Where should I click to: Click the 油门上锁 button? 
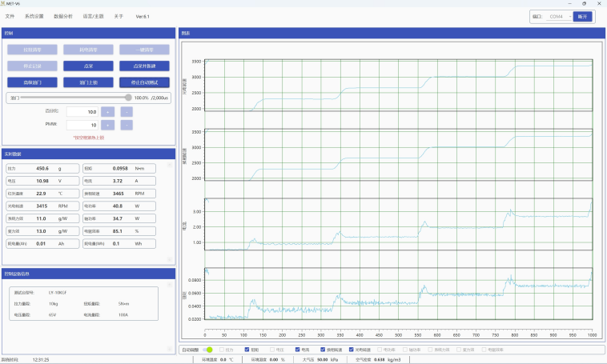click(x=88, y=82)
